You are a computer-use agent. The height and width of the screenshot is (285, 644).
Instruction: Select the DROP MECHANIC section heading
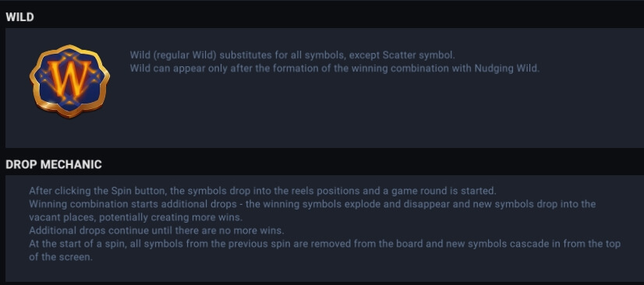54,164
